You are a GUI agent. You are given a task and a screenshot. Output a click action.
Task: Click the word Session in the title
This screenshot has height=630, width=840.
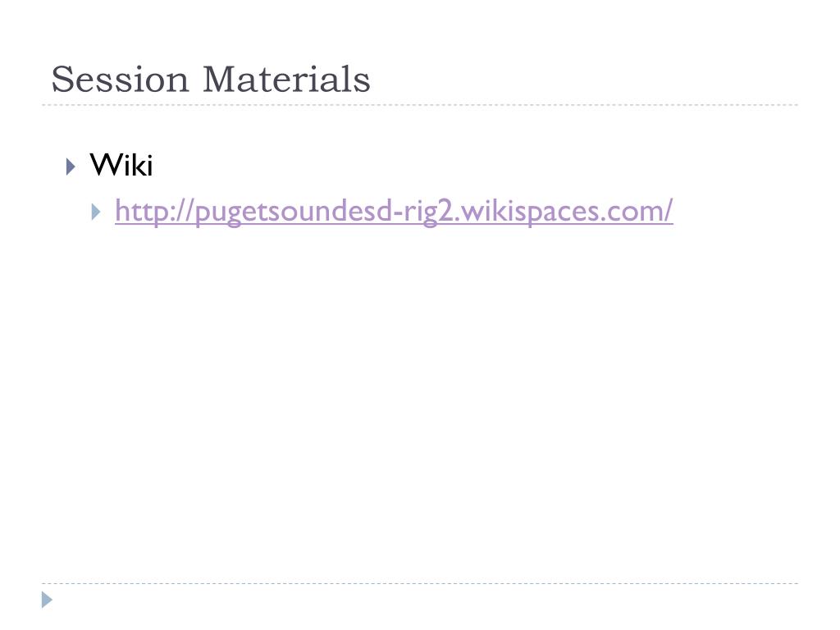[x=120, y=80]
